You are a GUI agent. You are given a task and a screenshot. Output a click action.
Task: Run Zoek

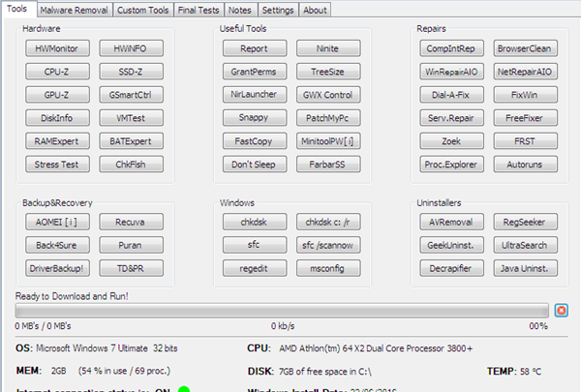(451, 141)
